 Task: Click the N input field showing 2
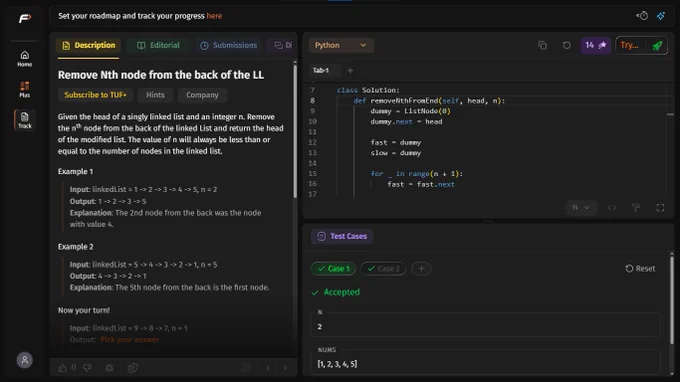485,326
